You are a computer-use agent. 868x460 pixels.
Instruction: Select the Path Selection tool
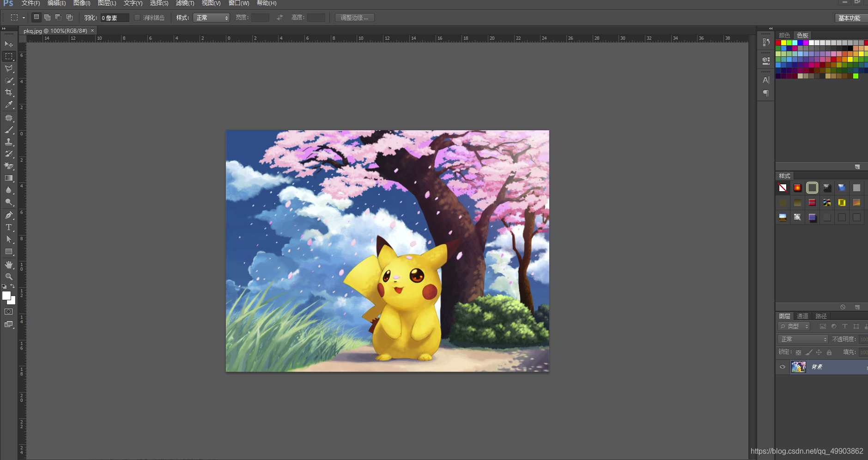pyautogui.click(x=9, y=239)
